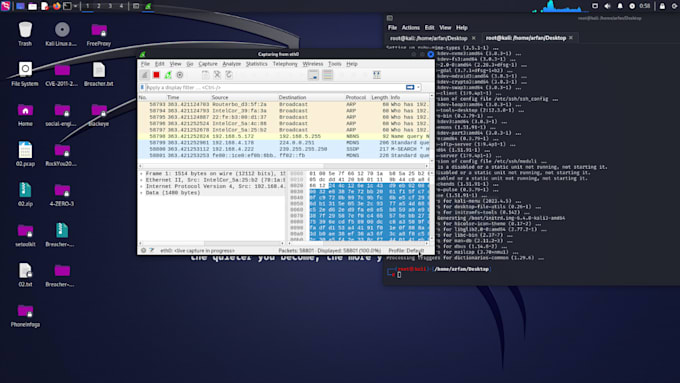This screenshot has height=383, width=680.
Task: Collapse the Data (1480 bytes) tree item
Action: (x=141, y=193)
